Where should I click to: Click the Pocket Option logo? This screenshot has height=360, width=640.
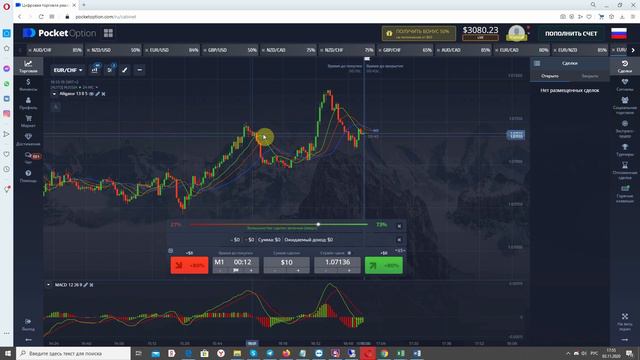(x=60, y=33)
